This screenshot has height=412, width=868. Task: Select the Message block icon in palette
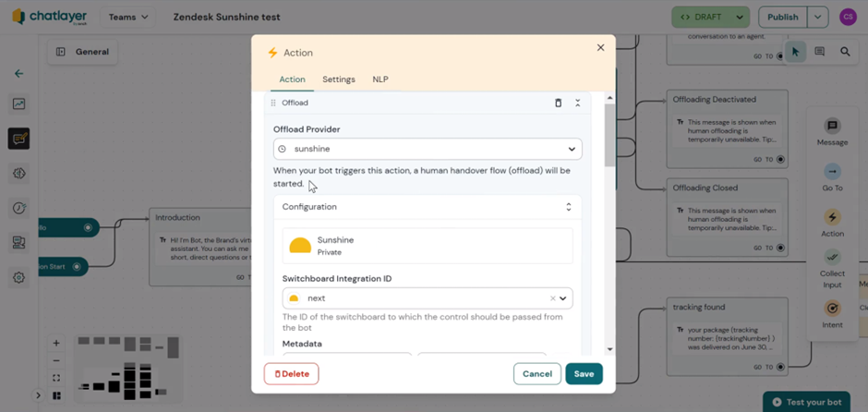click(832, 126)
